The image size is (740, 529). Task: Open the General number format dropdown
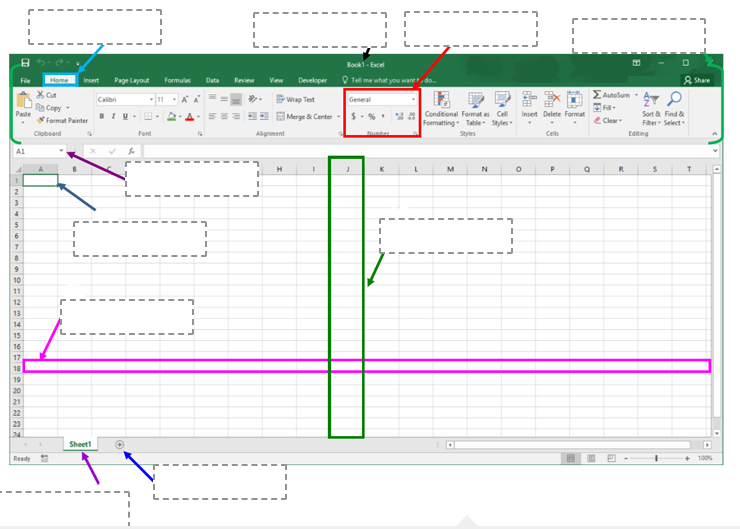click(414, 100)
